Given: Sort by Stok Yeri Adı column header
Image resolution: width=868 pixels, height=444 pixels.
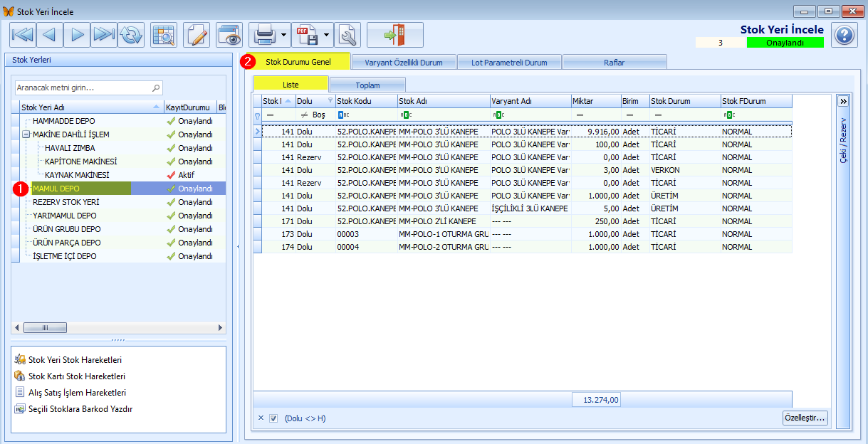Looking at the screenshot, I should [90, 107].
